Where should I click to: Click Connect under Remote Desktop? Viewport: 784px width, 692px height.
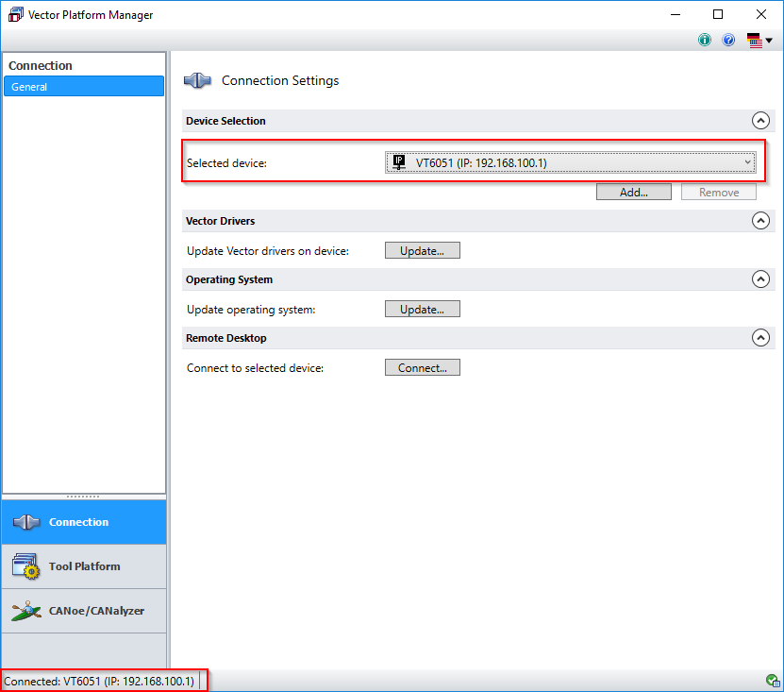(422, 366)
